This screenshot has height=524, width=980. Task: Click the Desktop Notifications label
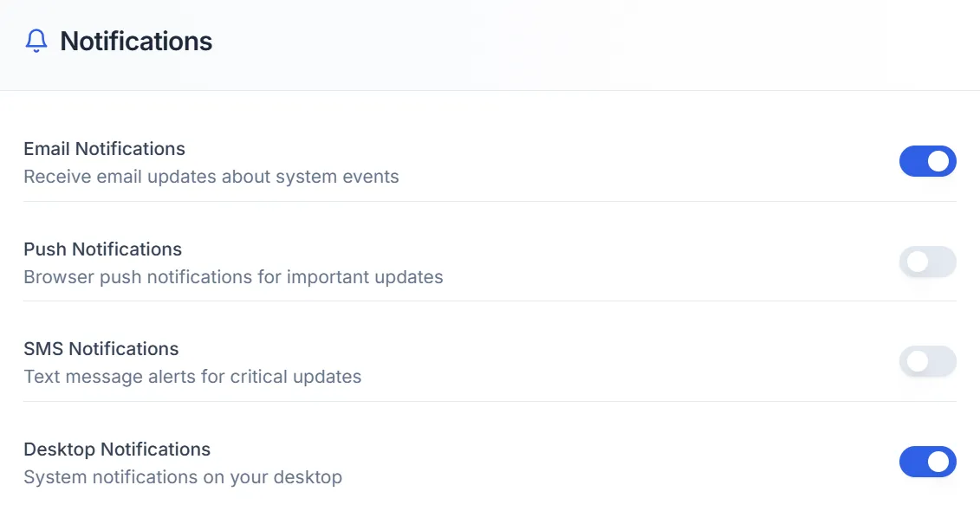pos(117,449)
